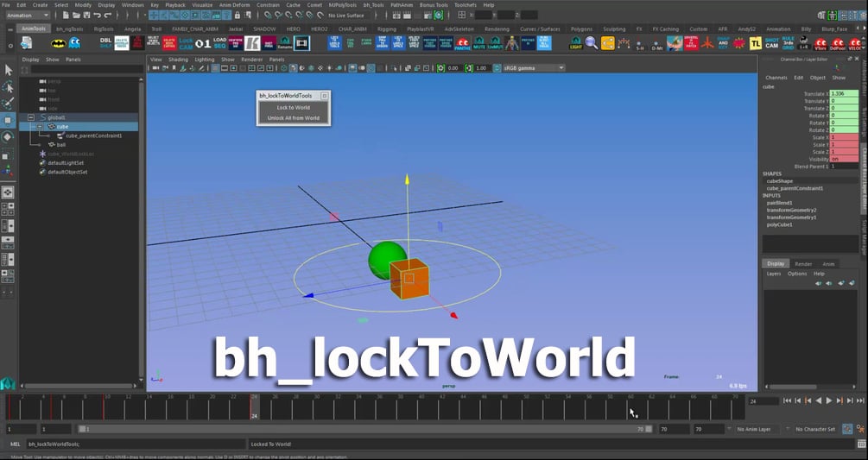The width and height of the screenshot is (868, 460).
Task: Toggle viewport exposure control icon
Action: (440, 68)
